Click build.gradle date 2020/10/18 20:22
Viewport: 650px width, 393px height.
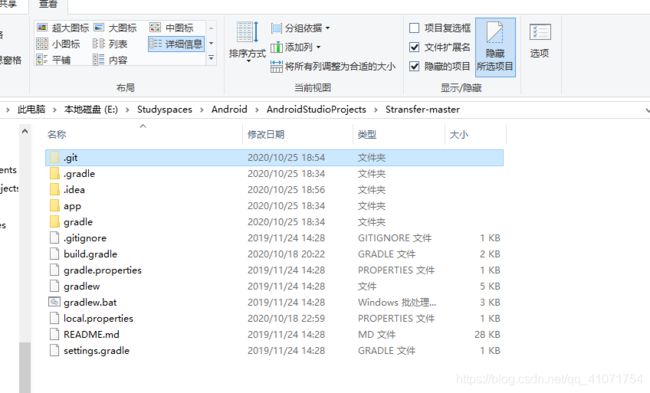point(286,254)
